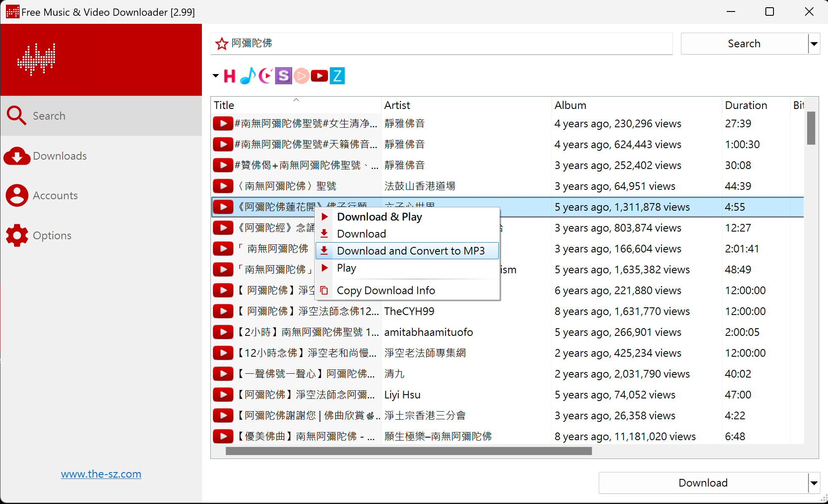Click the app logo icon in red banner

tap(36, 59)
